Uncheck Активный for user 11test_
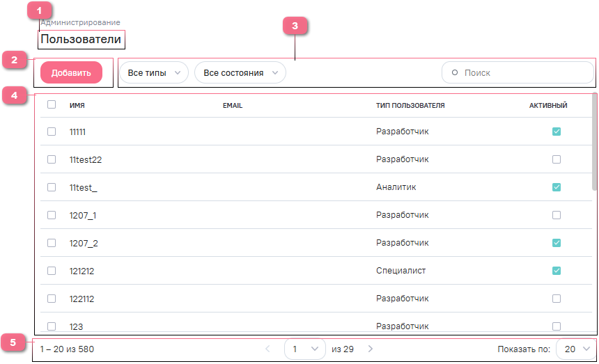The height and width of the screenshot is (364, 599). 556,187
